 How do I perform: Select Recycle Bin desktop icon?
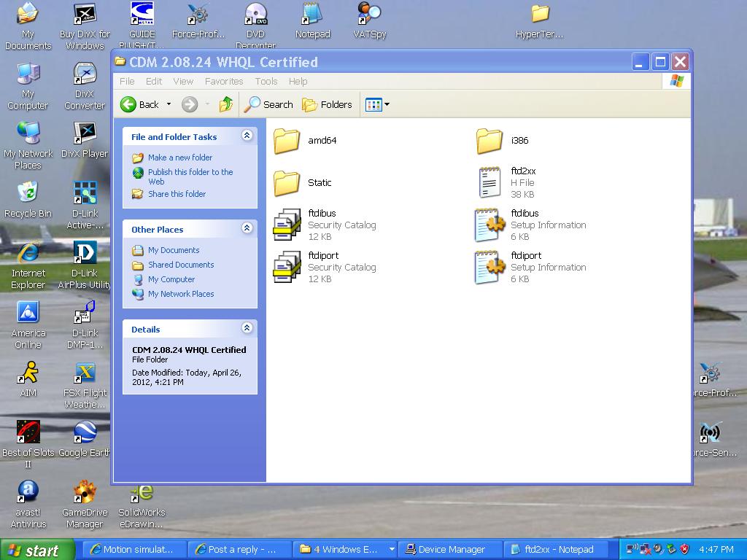[28, 199]
